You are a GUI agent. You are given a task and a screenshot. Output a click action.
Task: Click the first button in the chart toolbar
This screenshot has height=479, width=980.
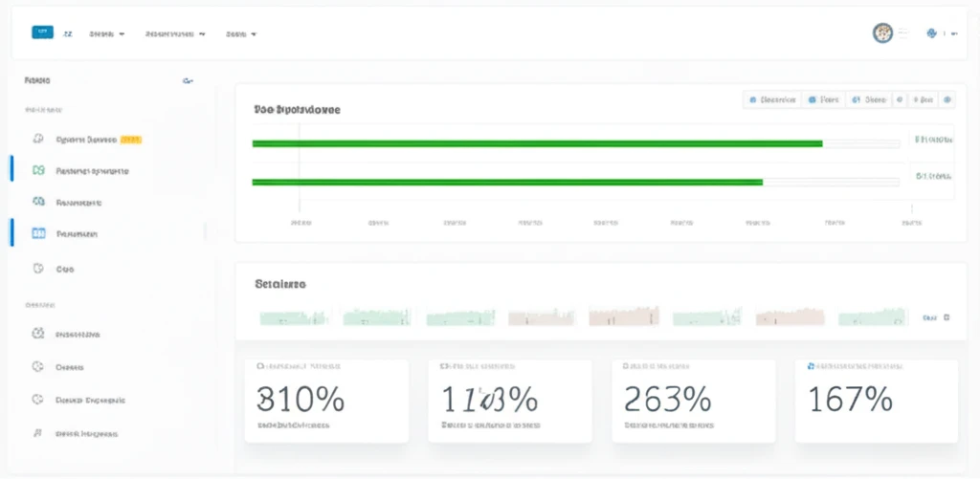[x=773, y=98]
